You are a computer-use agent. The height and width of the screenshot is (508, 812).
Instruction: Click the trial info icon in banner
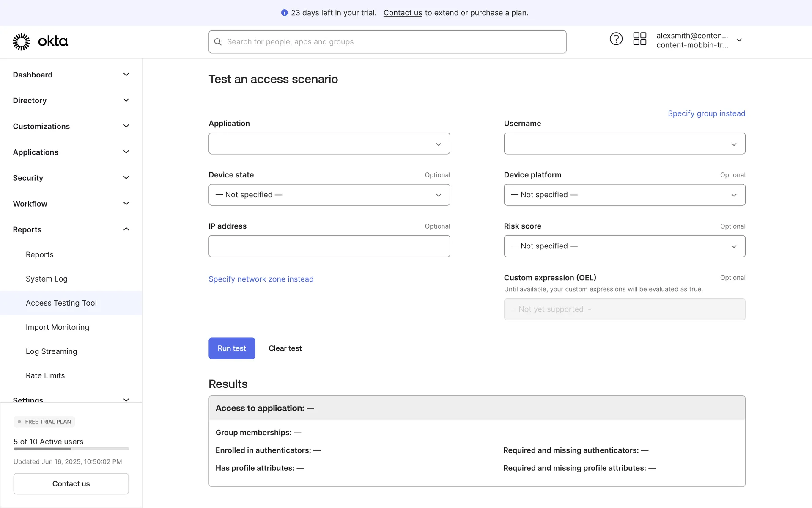[284, 13]
